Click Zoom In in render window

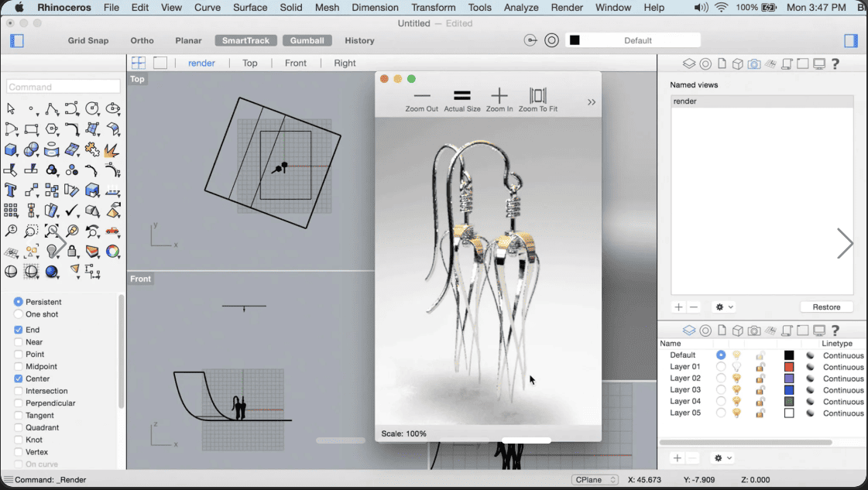click(499, 100)
